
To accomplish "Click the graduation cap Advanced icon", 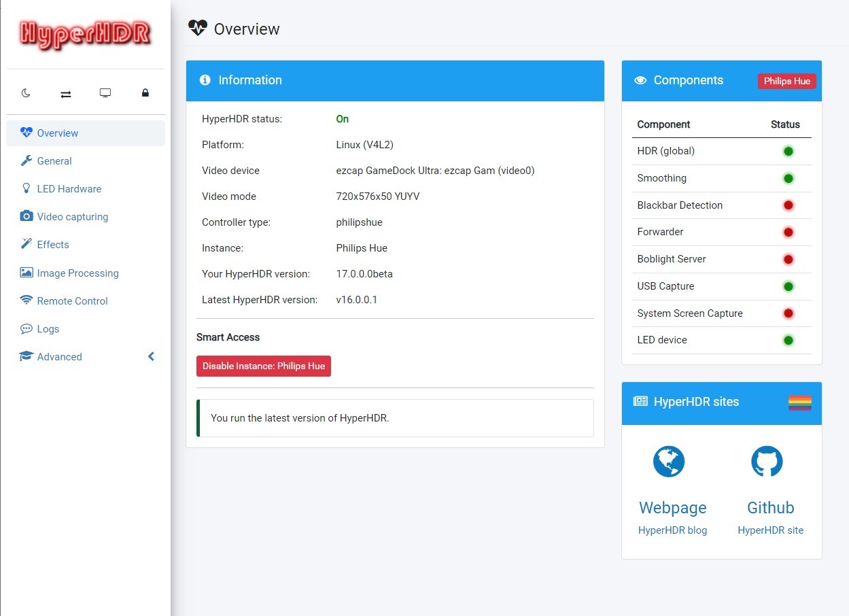I will pos(27,356).
